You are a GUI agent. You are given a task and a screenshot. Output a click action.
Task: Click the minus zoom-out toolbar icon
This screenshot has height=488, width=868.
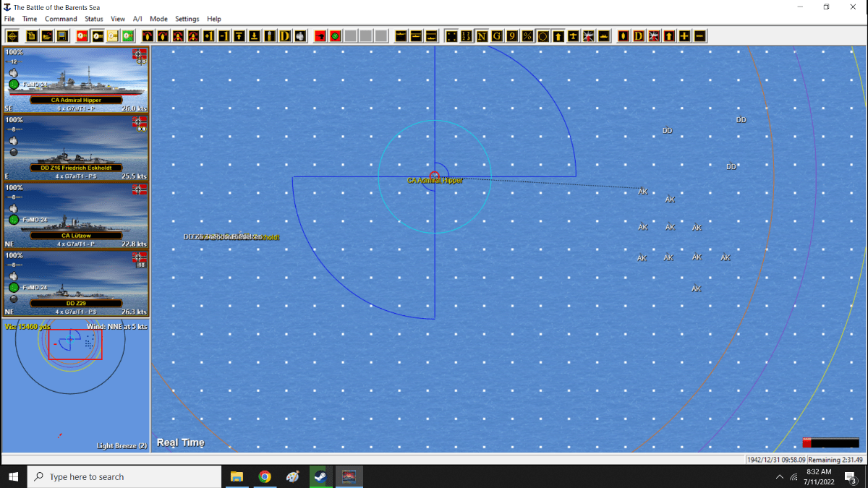pyautogui.click(x=699, y=36)
